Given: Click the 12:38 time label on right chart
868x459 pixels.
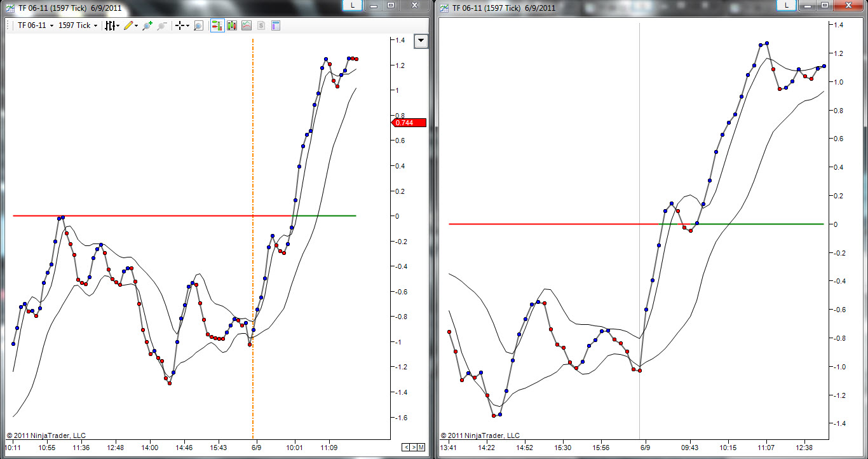Looking at the screenshot, I should coord(804,448).
